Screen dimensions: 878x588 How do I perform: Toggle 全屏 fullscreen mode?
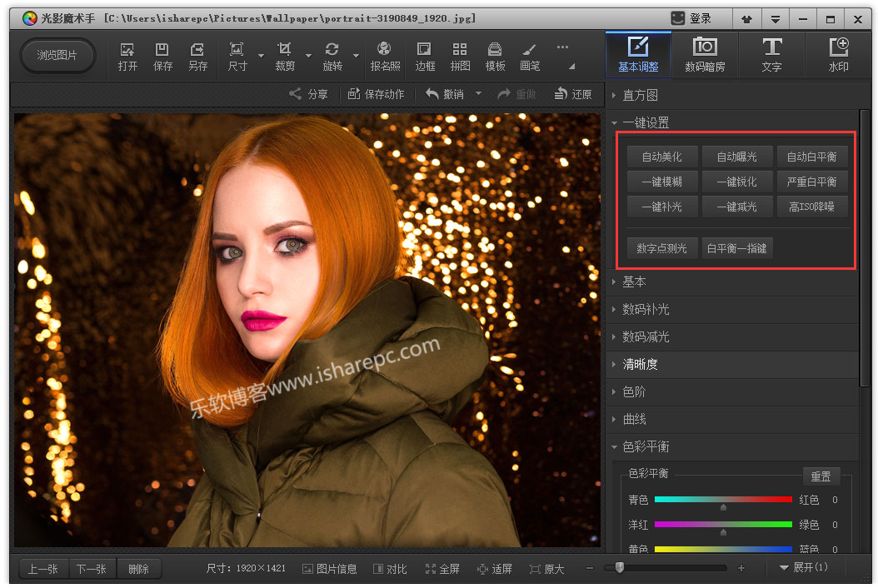pyautogui.click(x=442, y=569)
